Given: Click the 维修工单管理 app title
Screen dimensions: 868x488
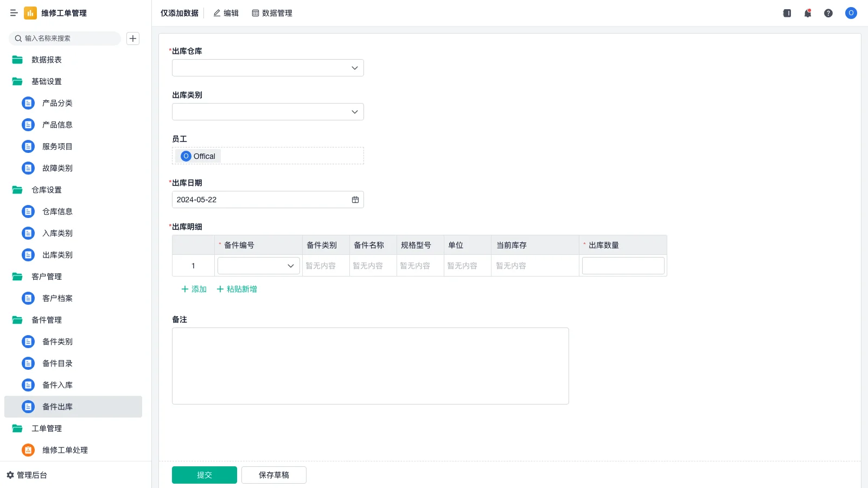Looking at the screenshot, I should [x=64, y=13].
